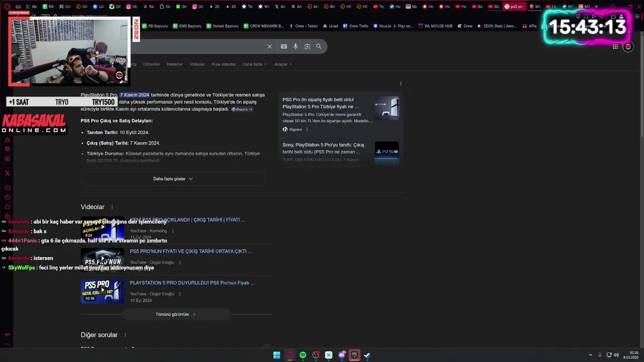Open Epic Games Launcher from the taskbar
The image size is (644, 362).
tap(355, 355)
